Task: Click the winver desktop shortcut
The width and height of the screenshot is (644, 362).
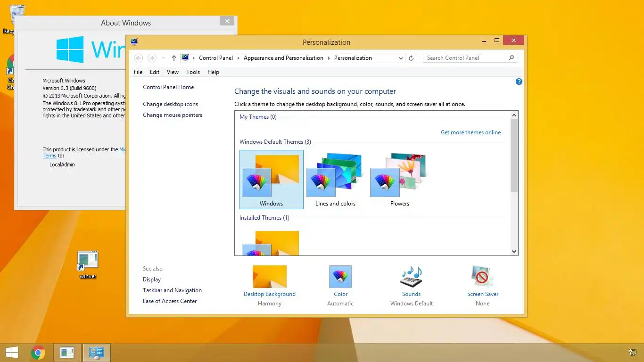Action: tap(88, 265)
